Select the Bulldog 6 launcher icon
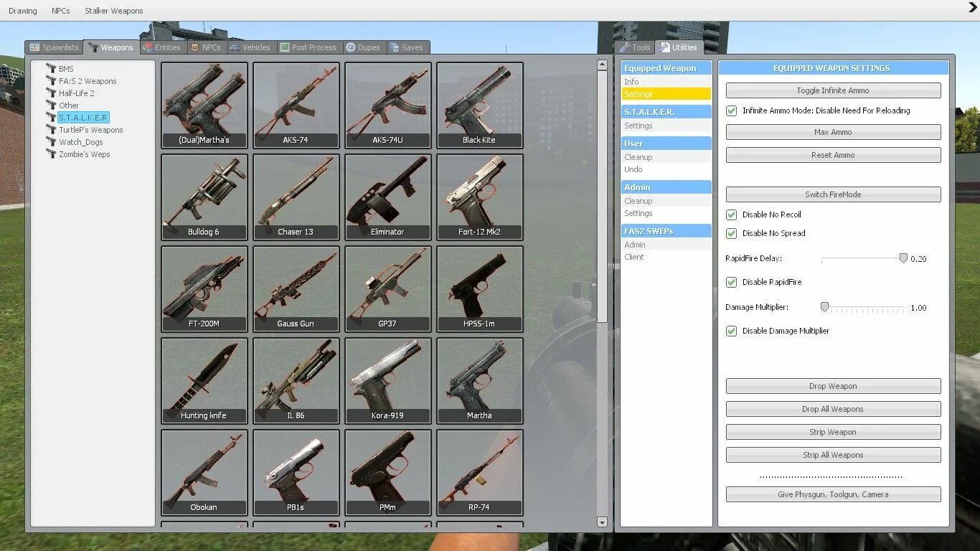The height and width of the screenshot is (551, 980). point(204,197)
